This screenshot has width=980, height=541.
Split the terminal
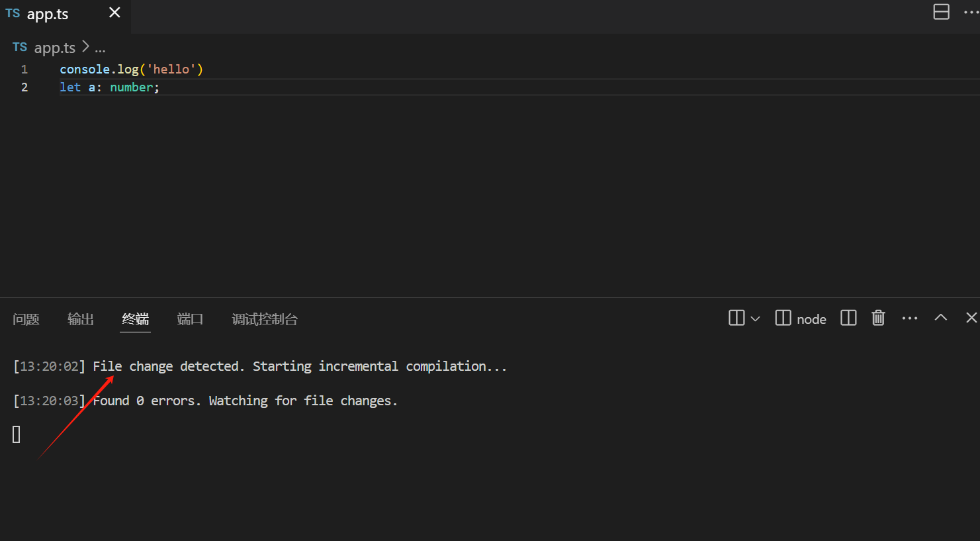tap(848, 318)
